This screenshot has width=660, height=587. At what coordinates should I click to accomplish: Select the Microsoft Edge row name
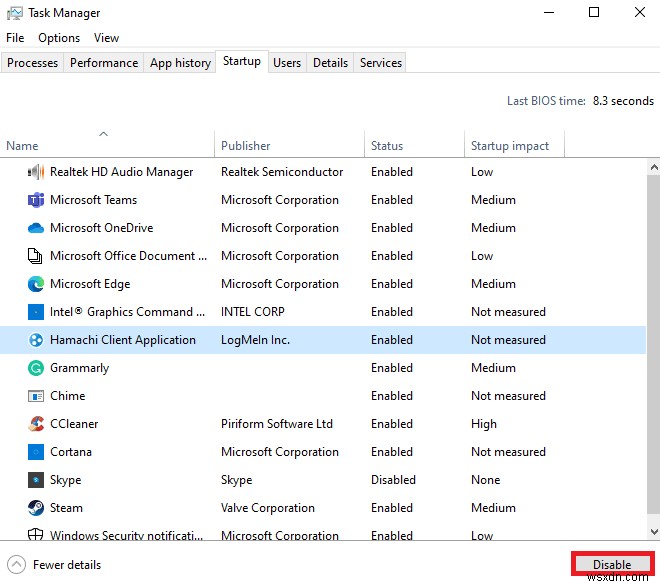pyautogui.click(x=90, y=284)
